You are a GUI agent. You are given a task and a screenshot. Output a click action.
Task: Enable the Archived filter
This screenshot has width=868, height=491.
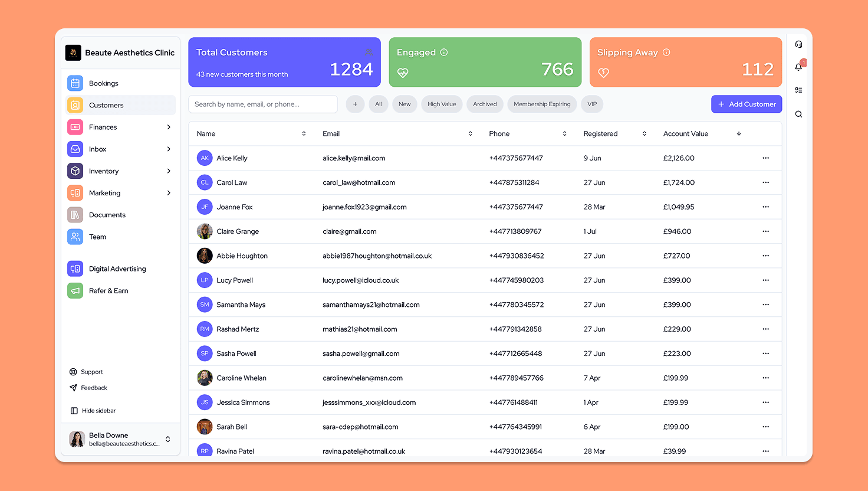[485, 104]
